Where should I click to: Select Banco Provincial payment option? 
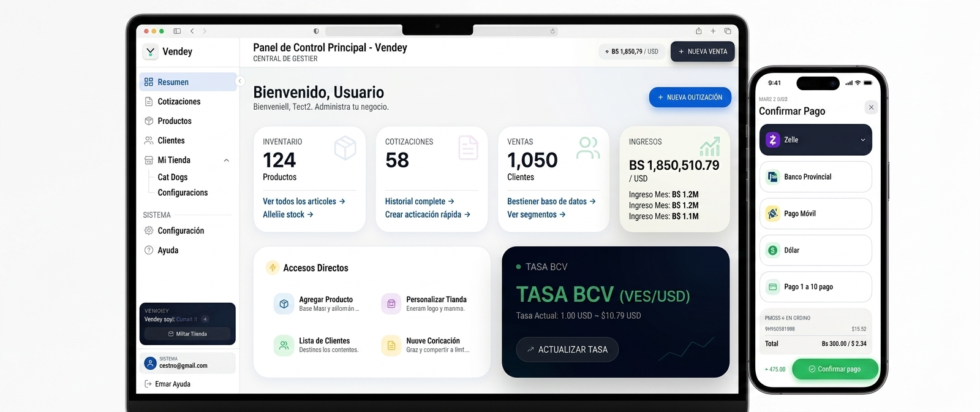[816, 177]
